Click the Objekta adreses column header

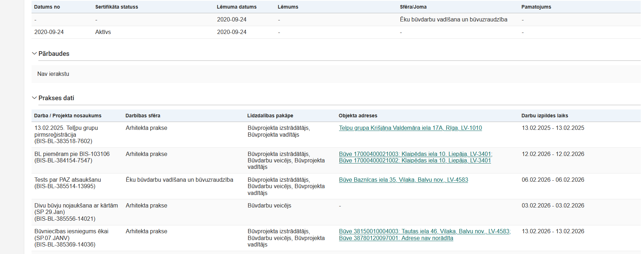point(358,116)
